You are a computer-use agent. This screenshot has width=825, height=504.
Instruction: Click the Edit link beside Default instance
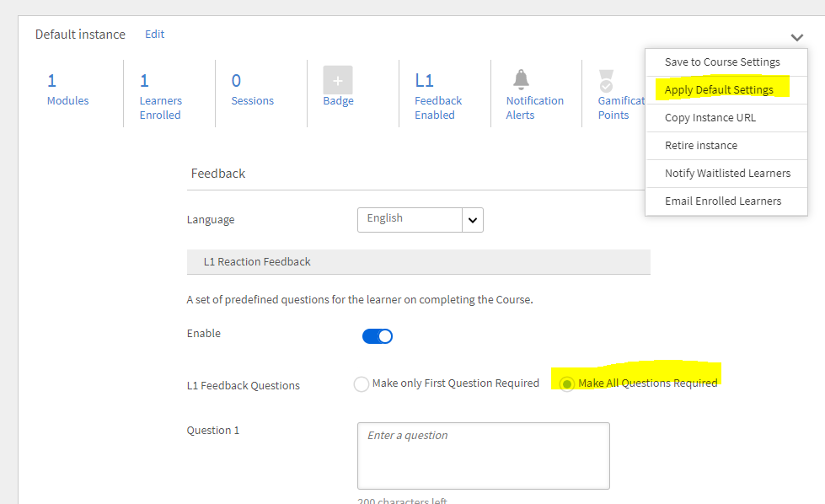click(155, 35)
